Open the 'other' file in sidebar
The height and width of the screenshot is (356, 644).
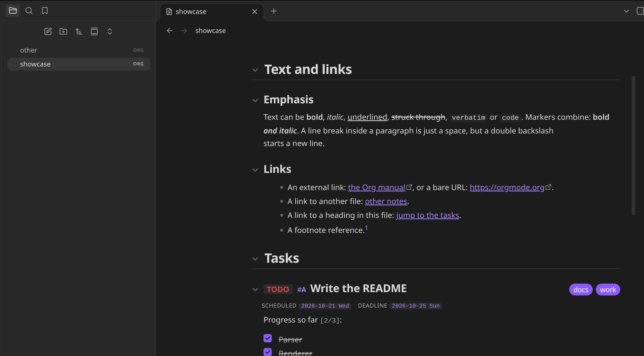pos(79,50)
